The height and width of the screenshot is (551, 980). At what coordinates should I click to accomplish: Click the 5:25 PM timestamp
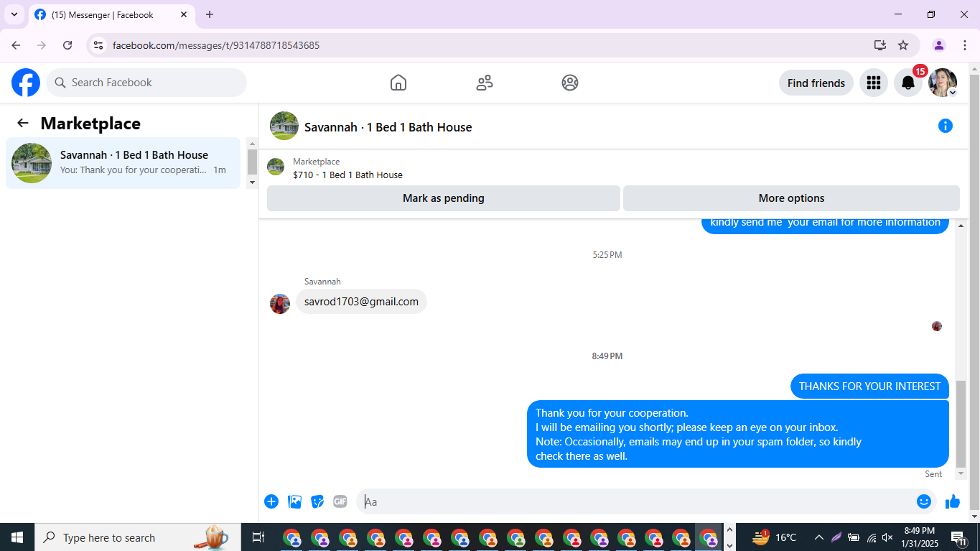(x=607, y=255)
